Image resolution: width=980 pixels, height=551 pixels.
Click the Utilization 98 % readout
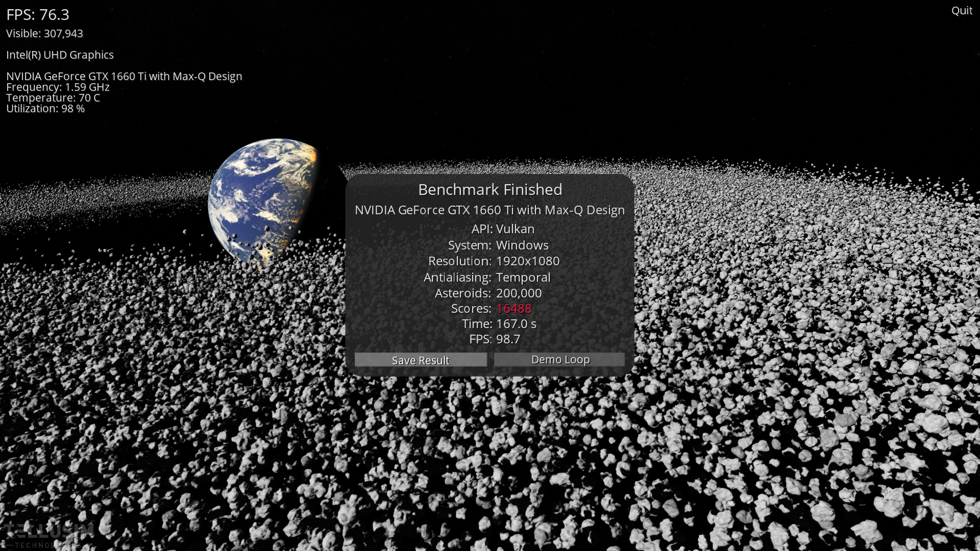45,109
